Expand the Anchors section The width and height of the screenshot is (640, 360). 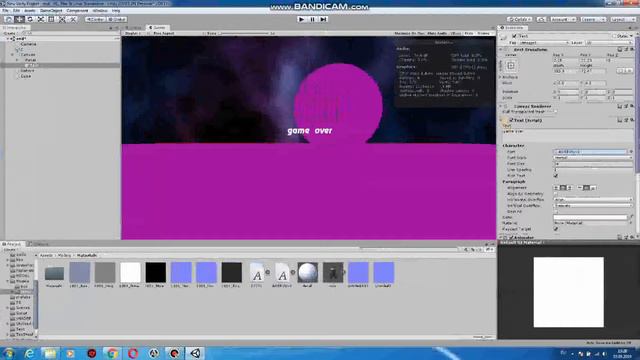point(501,77)
